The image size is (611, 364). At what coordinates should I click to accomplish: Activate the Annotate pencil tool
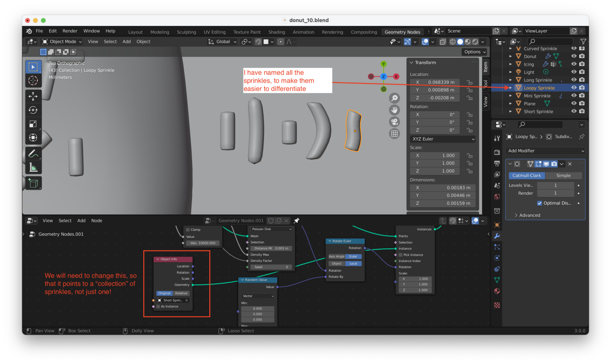click(33, 153)
